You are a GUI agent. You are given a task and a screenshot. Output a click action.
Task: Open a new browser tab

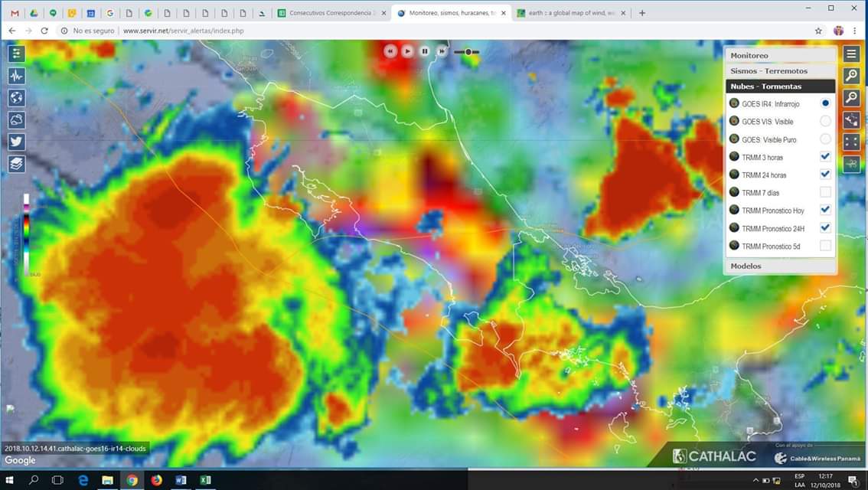(642, 13)
